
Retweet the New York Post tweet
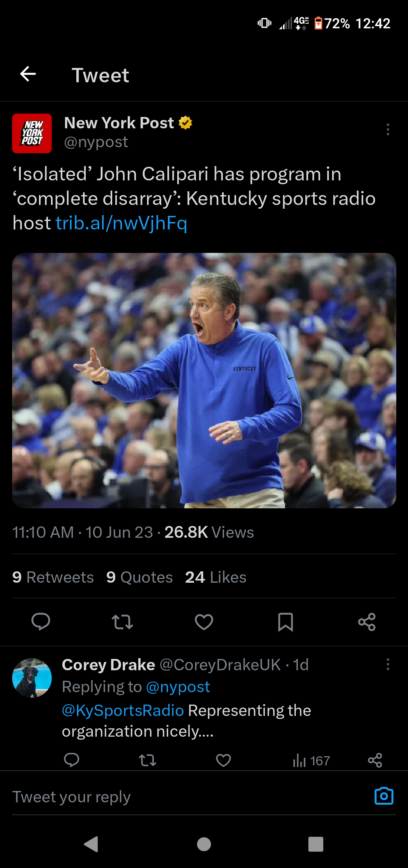(122, 622)
